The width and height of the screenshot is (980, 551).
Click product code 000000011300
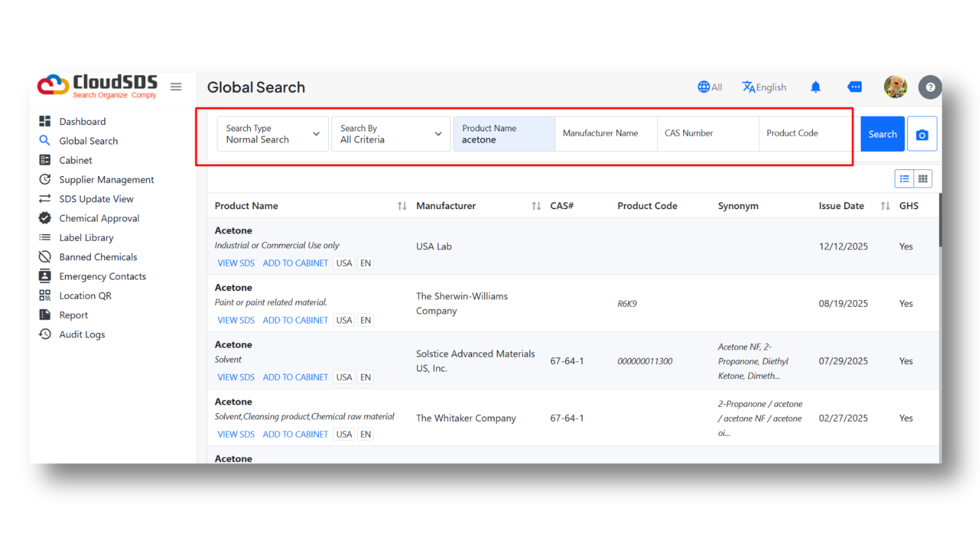644,361
